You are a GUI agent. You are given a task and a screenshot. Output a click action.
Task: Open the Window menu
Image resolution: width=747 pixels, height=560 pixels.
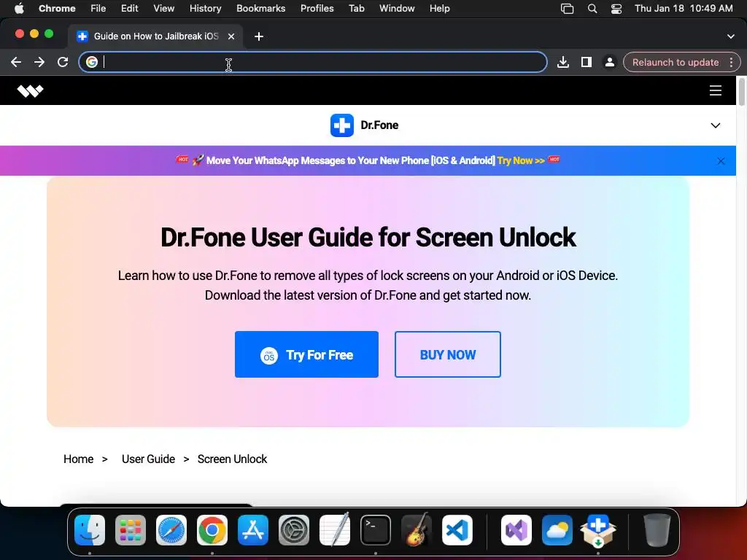(397, 9)
